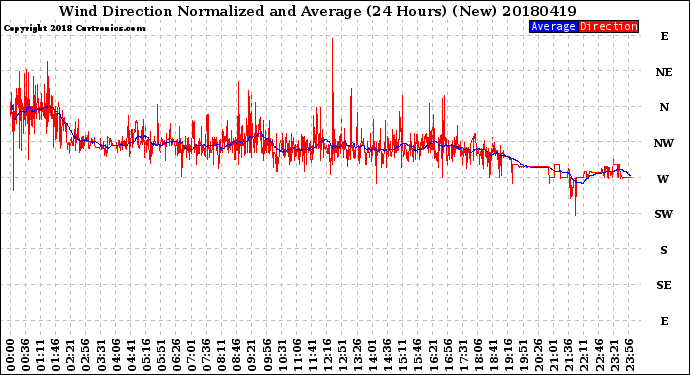This screenshot has height=375, width=690.
Task: Click the 16:56 time axis label
Action: tap(448, 355)
